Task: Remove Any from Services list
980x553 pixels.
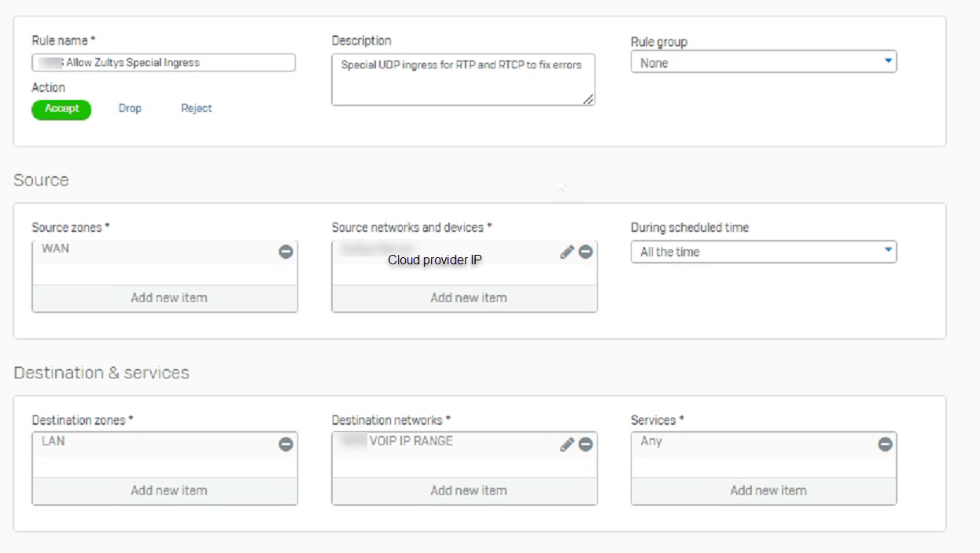Action: pyautogui.click(x=885, y=444)
